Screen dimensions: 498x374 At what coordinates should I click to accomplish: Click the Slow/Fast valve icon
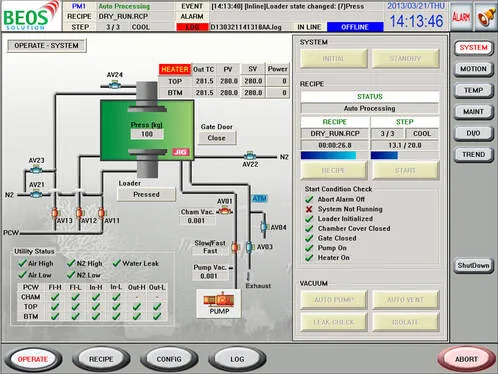click(235, 247)
